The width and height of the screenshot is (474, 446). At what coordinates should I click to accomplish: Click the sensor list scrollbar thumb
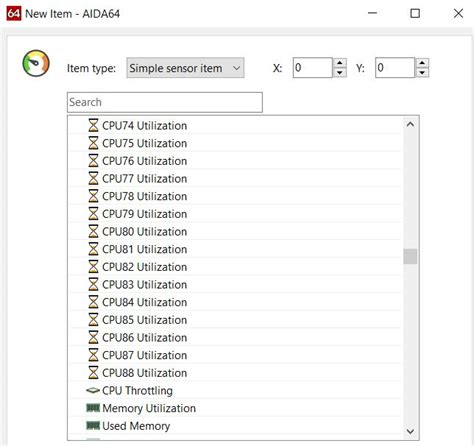pyautogui.click(x=410, y=256)
